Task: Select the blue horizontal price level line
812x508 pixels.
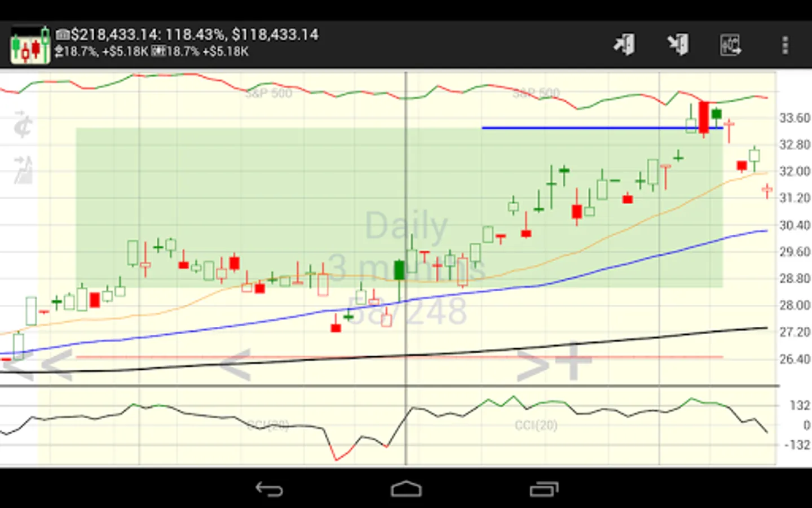Action: click(602, 128)
